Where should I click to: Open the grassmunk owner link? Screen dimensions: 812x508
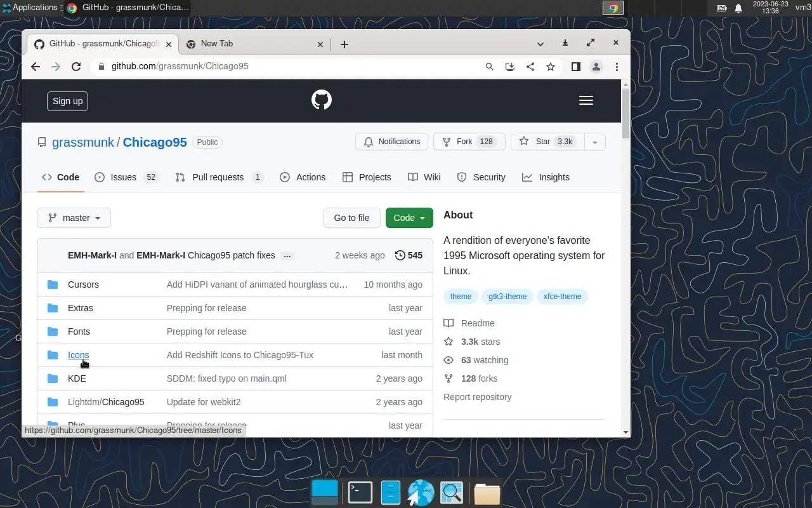pos(83,142)
